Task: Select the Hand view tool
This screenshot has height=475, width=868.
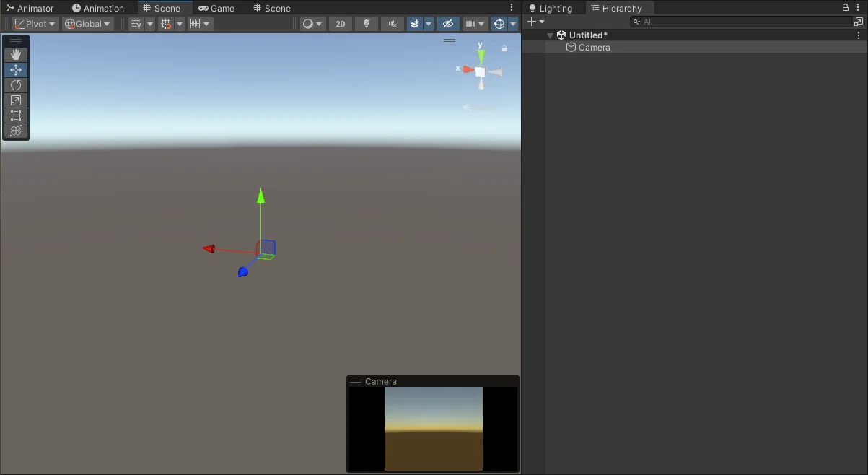Action: point(16,55)
